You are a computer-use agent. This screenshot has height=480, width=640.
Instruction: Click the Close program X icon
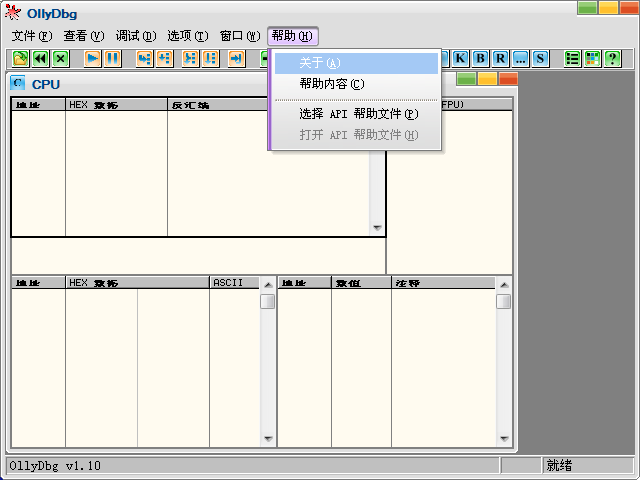click(x=60, y=59)
